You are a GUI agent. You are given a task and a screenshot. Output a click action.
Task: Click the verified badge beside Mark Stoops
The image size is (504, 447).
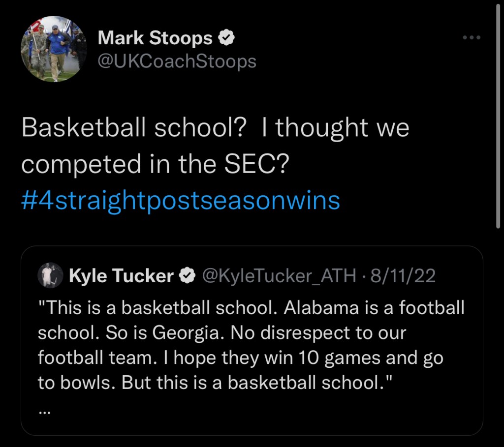(226, 38)
